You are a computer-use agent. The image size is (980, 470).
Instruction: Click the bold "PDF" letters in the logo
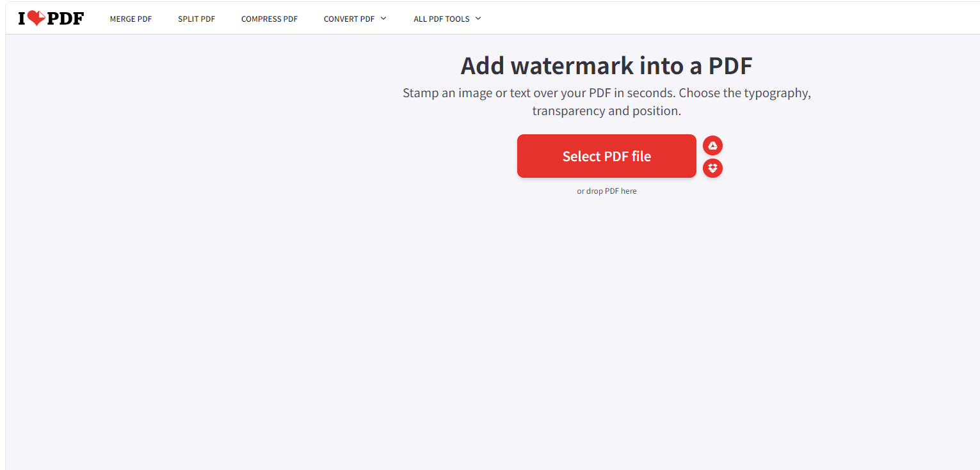[65, 19]
